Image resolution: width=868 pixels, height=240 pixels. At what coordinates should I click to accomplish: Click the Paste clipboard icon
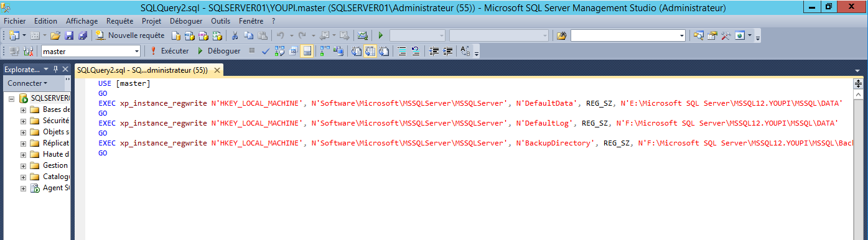(x=262, y=35)
